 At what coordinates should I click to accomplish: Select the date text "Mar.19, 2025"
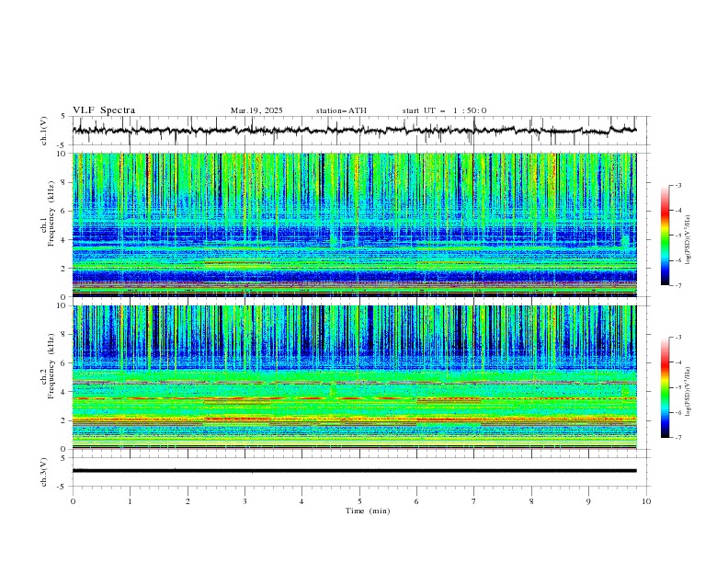coord(256,110)
